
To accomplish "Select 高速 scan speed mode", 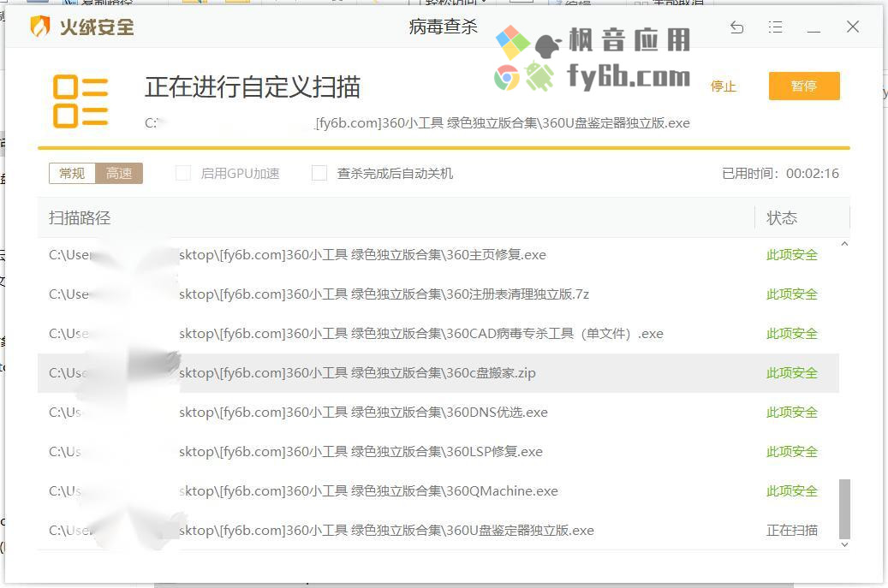I will 119,173.
